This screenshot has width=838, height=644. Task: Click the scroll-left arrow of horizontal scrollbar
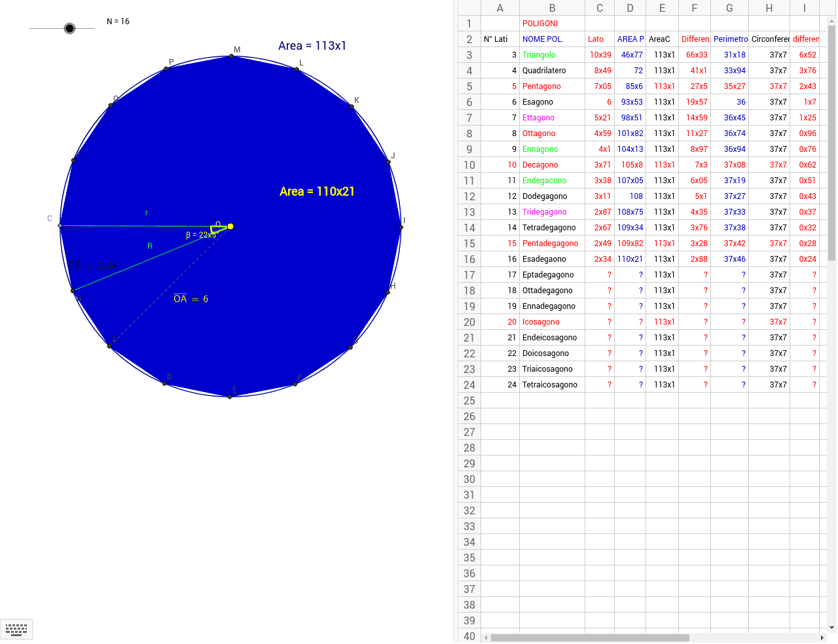pos(486,637)
